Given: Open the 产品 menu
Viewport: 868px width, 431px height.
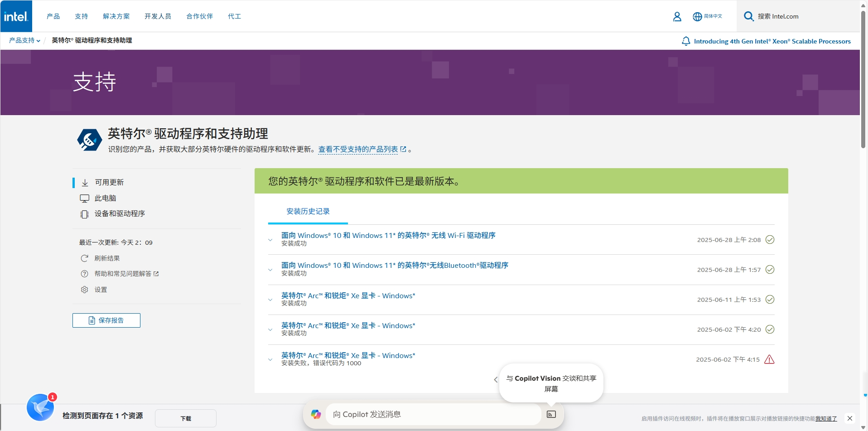Looking at the screenshot, I should pyautogui.click(x=53, y=16).
